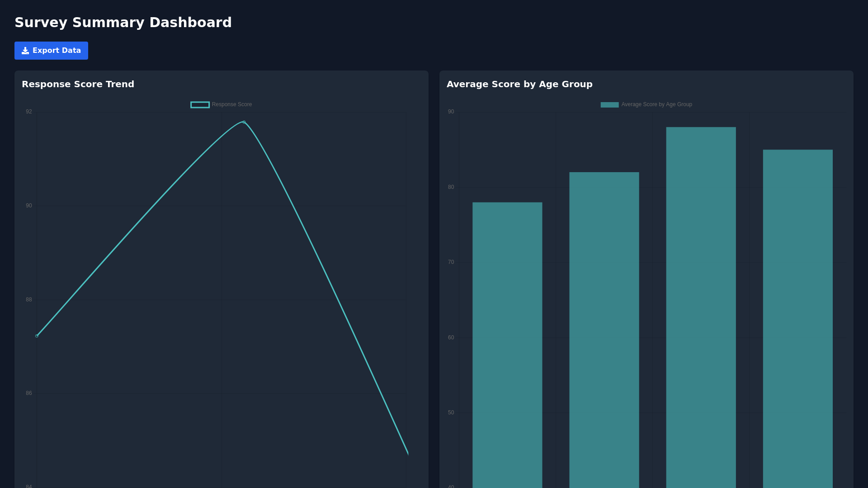Select the peak point on the trend line
Viewport: 868px width, 488px height.
(x=243, y=122)
